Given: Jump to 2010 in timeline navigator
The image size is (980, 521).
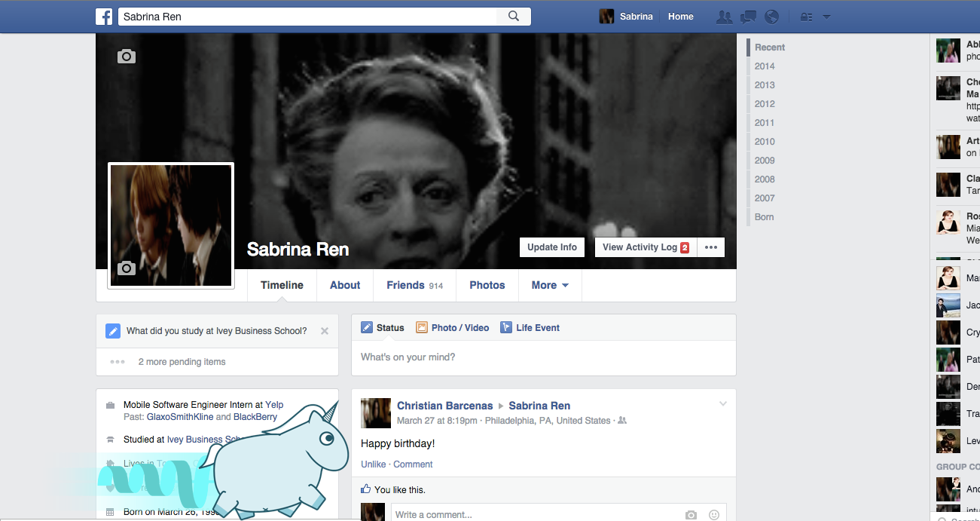Looking at the screenshot, I should click(x=765, y=142).
